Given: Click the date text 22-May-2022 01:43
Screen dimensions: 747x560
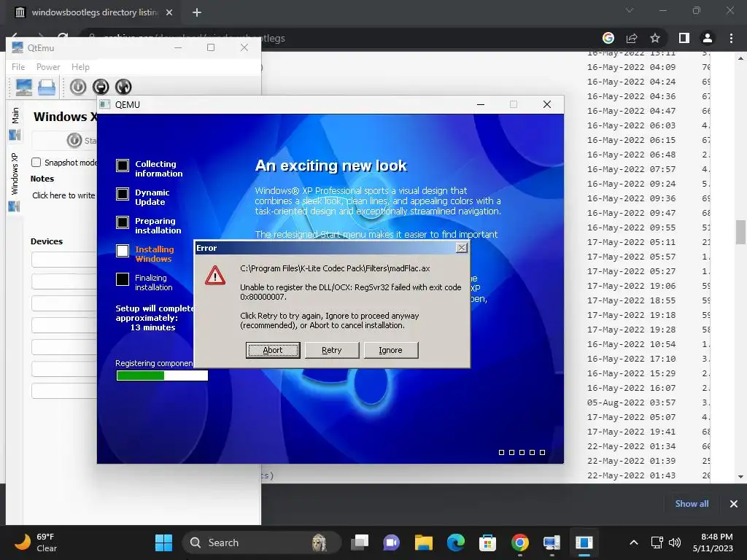Looking at the screenshot, I should pyautogui.click(x=631, y=475).
